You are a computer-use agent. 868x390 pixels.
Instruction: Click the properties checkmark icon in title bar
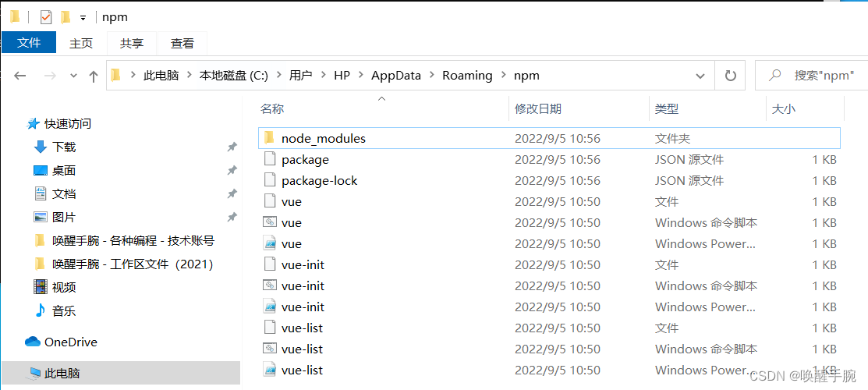pos(46,17)
